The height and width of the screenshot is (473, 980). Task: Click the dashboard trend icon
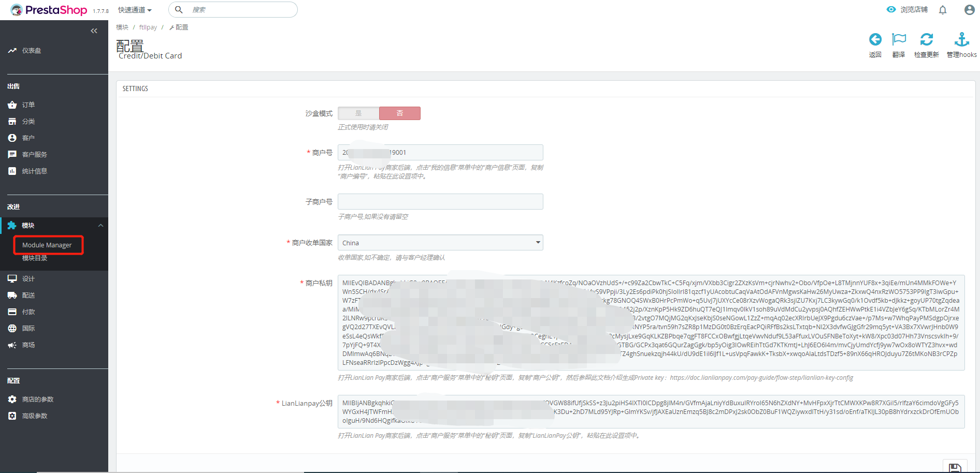[12, 51]
